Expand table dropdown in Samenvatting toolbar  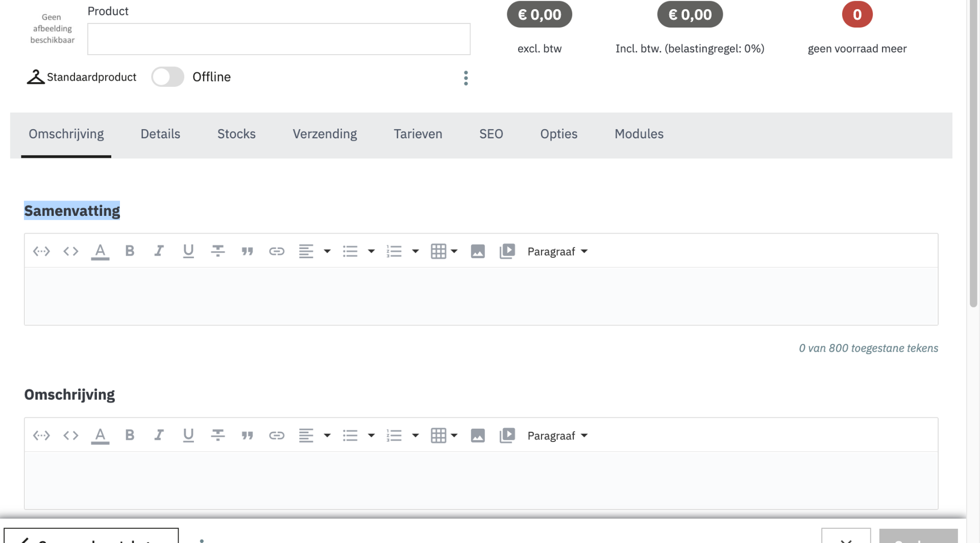[454, 251]
